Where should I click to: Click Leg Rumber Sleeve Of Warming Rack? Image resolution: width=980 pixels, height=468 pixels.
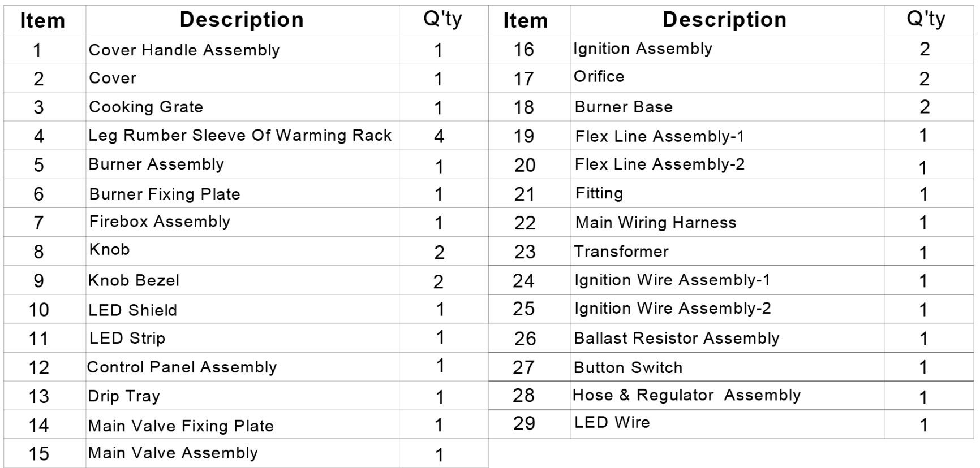(x=240, y=136)
